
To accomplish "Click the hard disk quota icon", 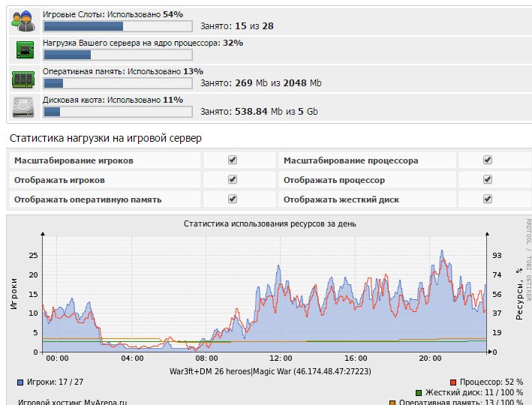I will click(22, 106).
